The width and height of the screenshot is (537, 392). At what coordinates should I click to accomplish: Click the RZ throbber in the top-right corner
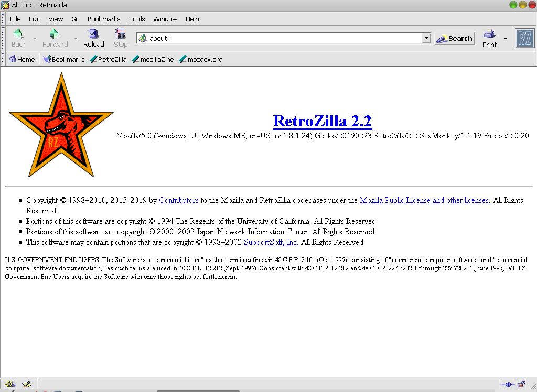tap(524, 38)
